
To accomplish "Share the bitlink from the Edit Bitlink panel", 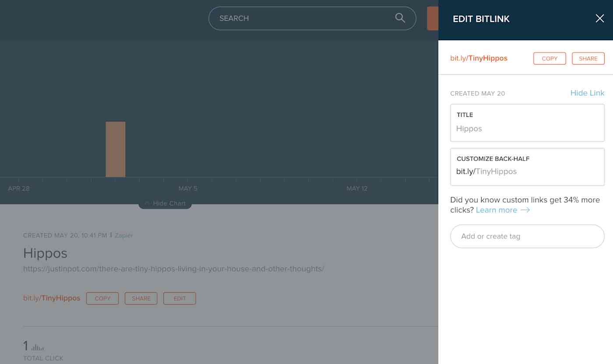I will (x=588, y=58).
